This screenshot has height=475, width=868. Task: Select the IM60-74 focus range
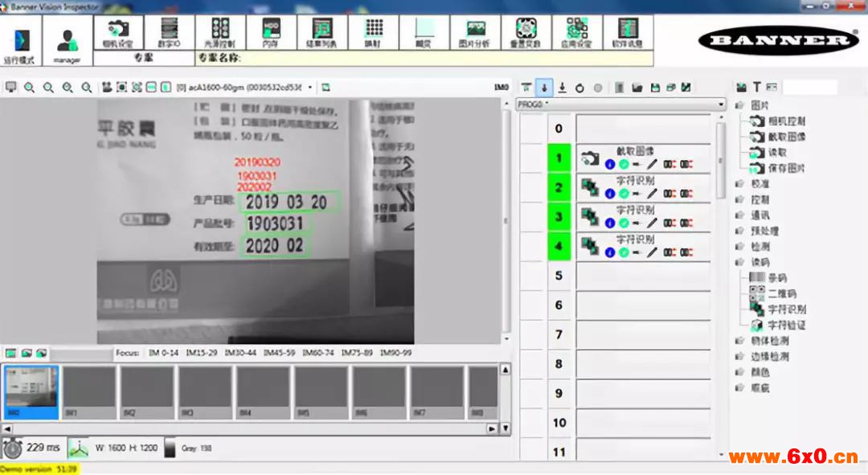(x=317, y=353)
